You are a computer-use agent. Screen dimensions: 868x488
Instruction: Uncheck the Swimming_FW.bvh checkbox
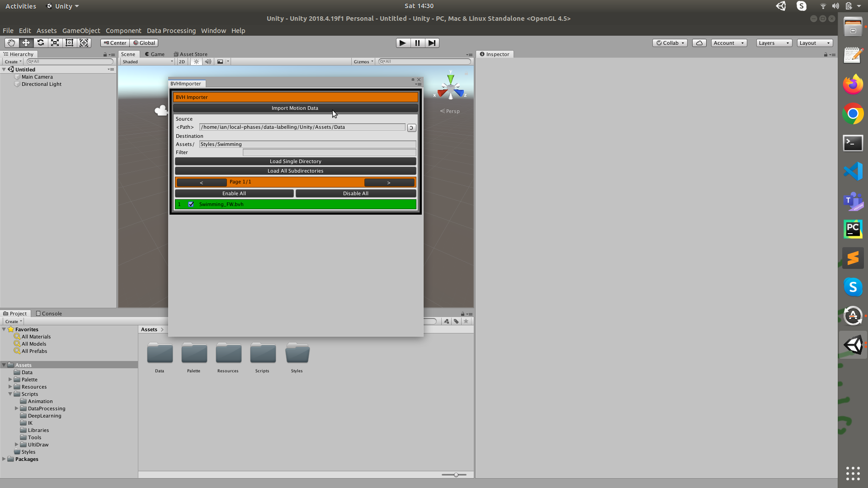tap(191, 204)
